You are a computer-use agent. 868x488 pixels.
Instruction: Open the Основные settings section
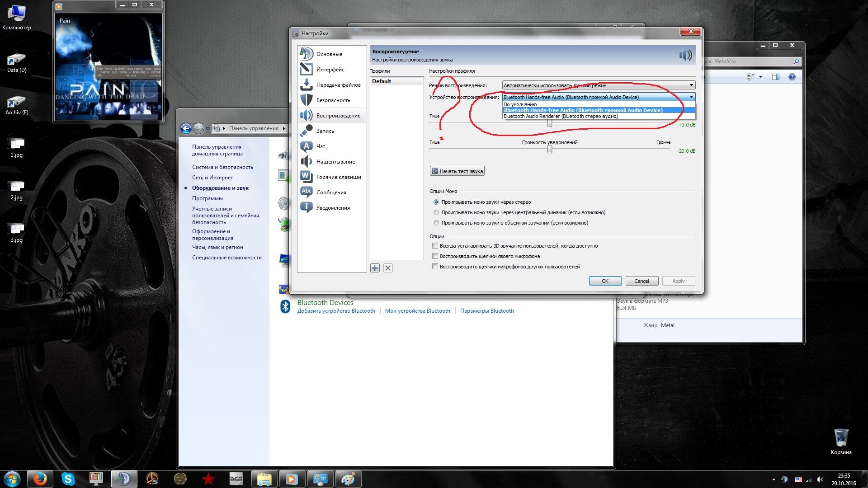331,54
